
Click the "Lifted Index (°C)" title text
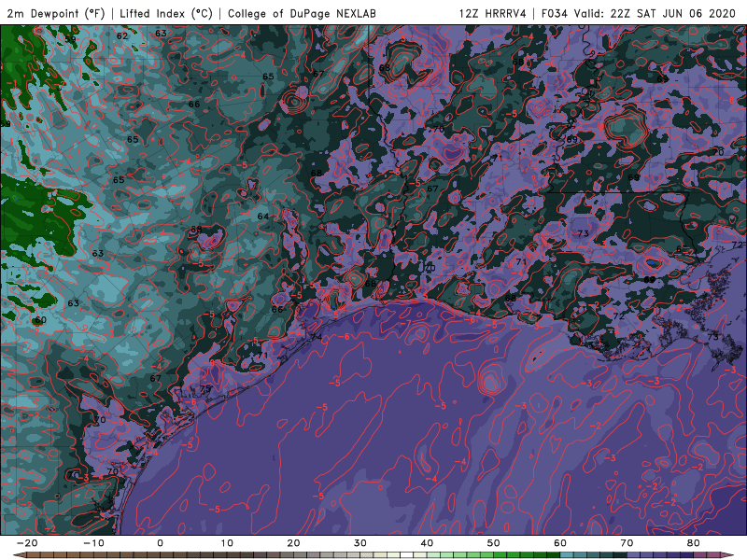pyautogui.click(x=166, y=13)
